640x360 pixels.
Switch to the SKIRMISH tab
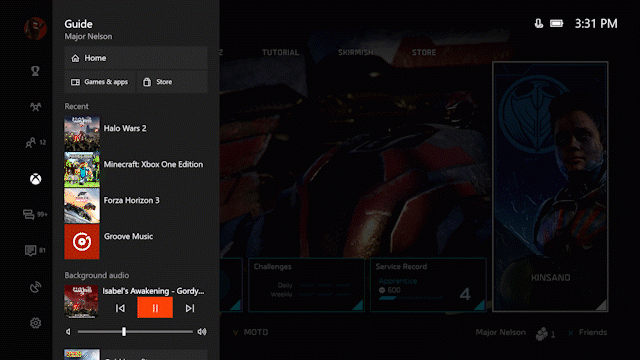[x=356, y=52]
